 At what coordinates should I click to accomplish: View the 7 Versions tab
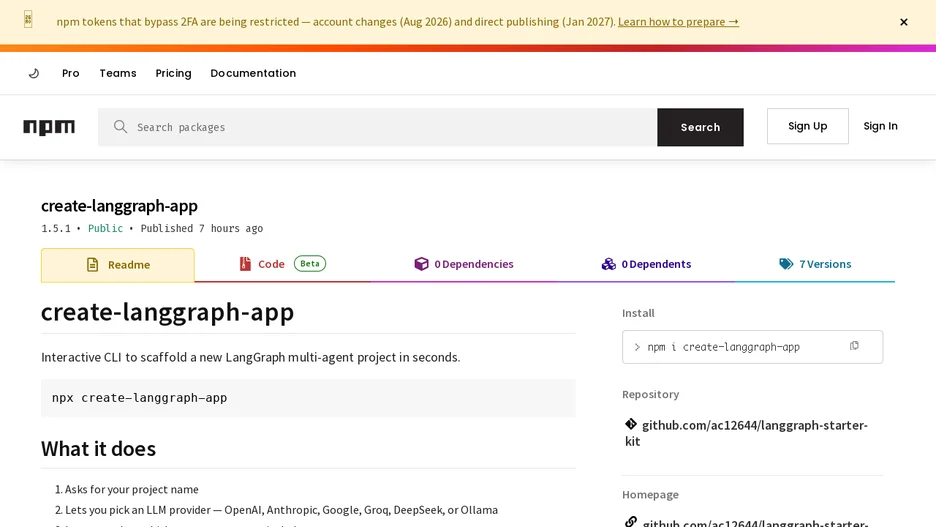pos(815,264)
